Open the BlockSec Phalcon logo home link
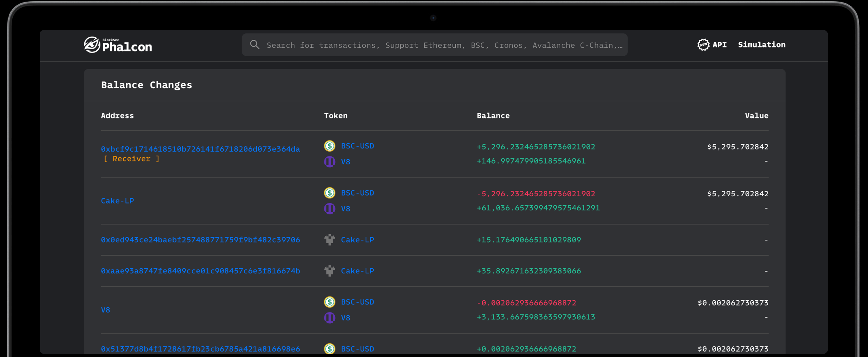The width and height of the screenshot is (868, 357). 118,45
